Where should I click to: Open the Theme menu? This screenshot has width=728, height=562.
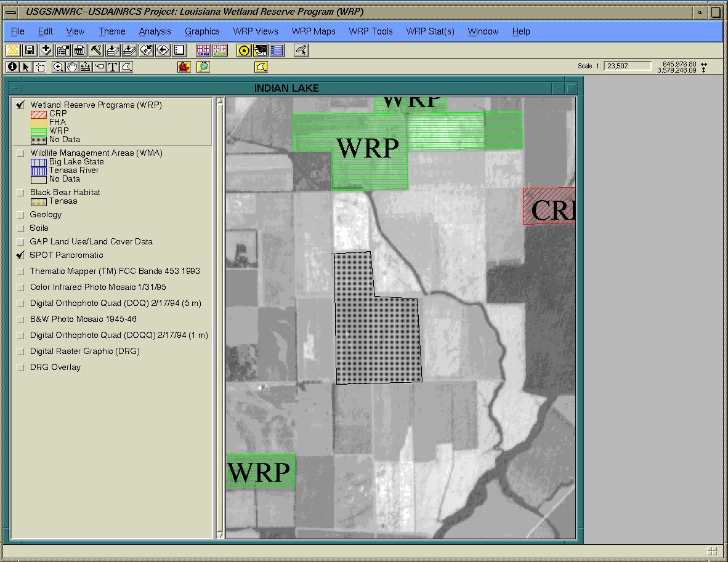[111, 31]
